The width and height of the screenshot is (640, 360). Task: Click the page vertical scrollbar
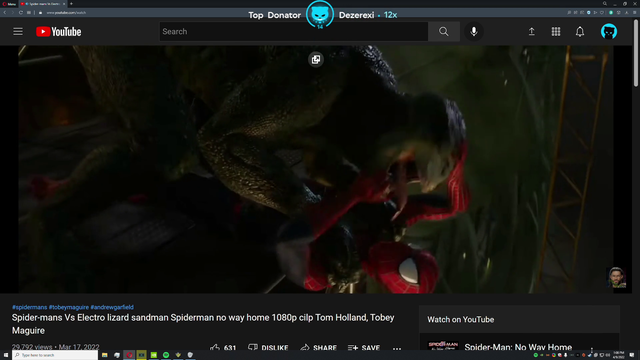pyautogui.click(x=636, y=53)
